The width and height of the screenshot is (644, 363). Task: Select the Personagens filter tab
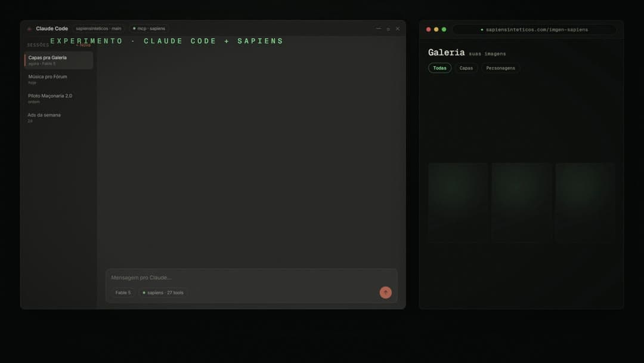[500, 68]
